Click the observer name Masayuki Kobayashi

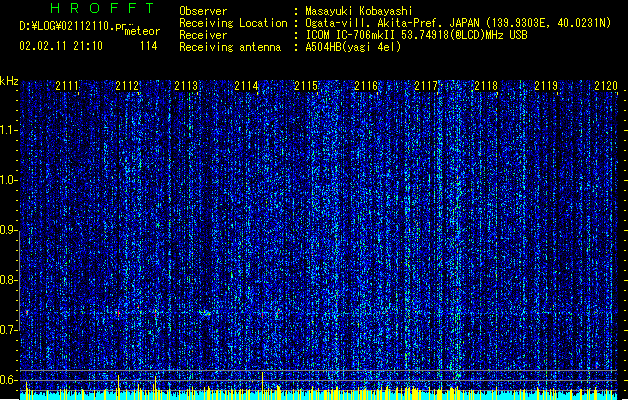[359, 11]
